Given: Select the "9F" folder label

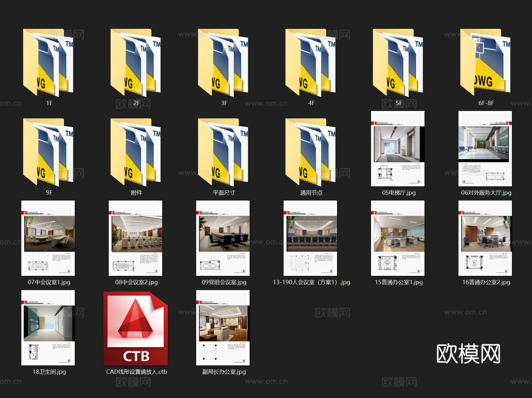Looking at the screenshot, I should [49, 193].
